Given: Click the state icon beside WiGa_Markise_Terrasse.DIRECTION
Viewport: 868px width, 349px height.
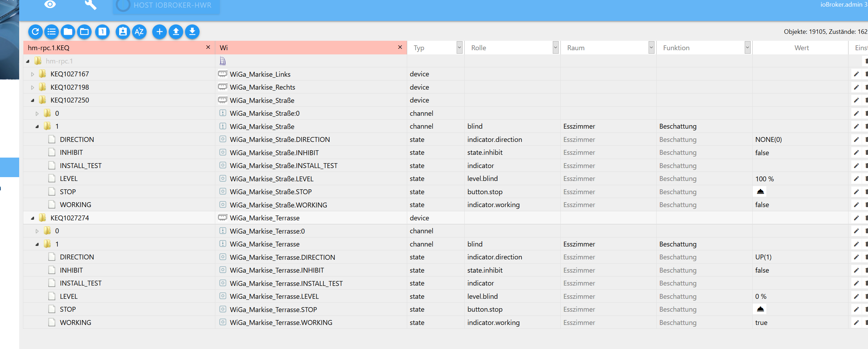Looking at the screenshot, I should [223, 257].
